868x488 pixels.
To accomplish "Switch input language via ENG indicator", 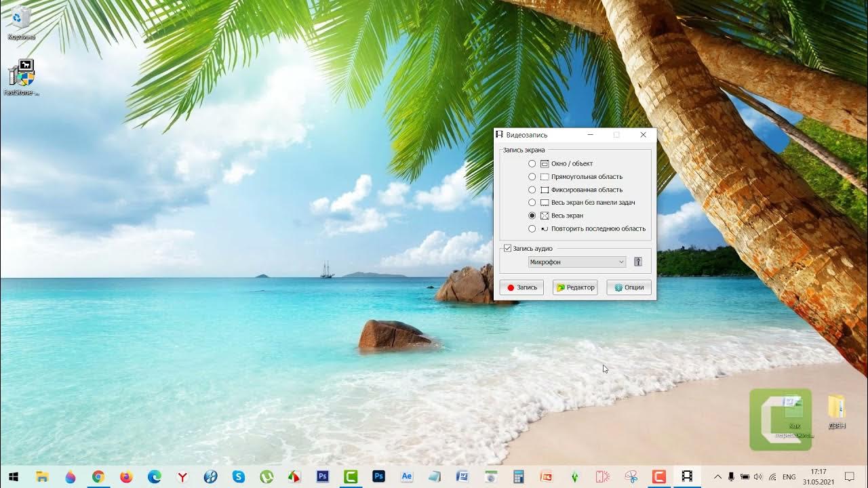I will [789, 477].
